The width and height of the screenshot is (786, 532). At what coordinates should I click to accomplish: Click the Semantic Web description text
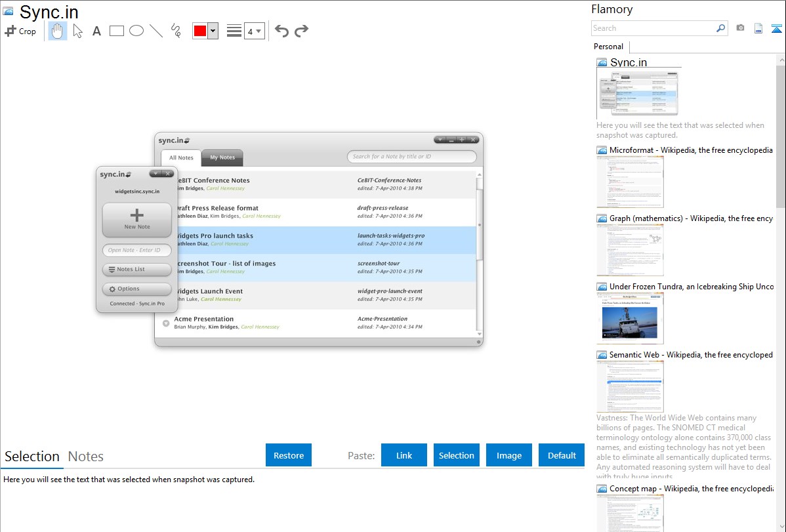[x=684, y=447]
